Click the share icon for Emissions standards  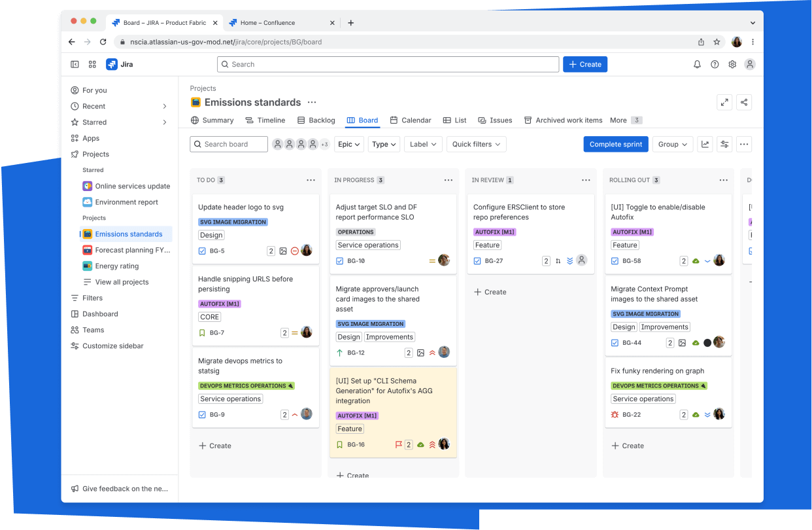click(x=743, y=102)
